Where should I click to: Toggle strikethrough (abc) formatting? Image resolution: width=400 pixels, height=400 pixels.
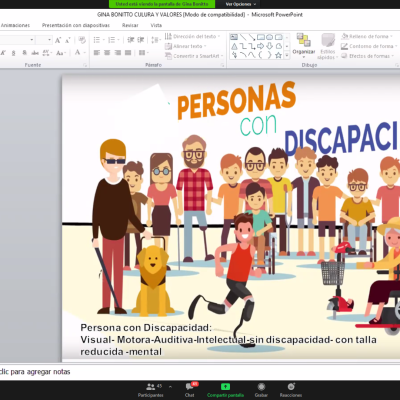[x=35, y=53]
